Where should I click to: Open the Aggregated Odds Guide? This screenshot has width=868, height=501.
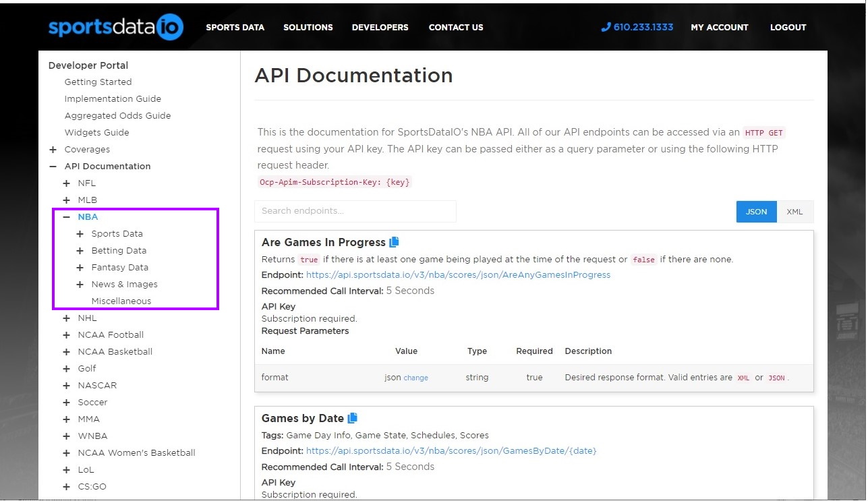pyautogui.click(x=117, y=116)
